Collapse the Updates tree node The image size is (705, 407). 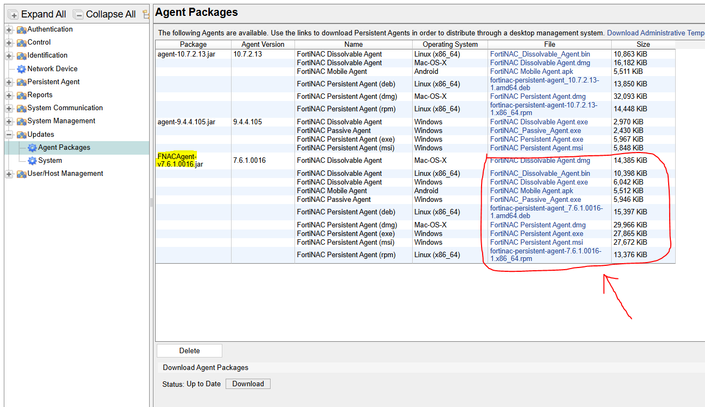(9, 134)
